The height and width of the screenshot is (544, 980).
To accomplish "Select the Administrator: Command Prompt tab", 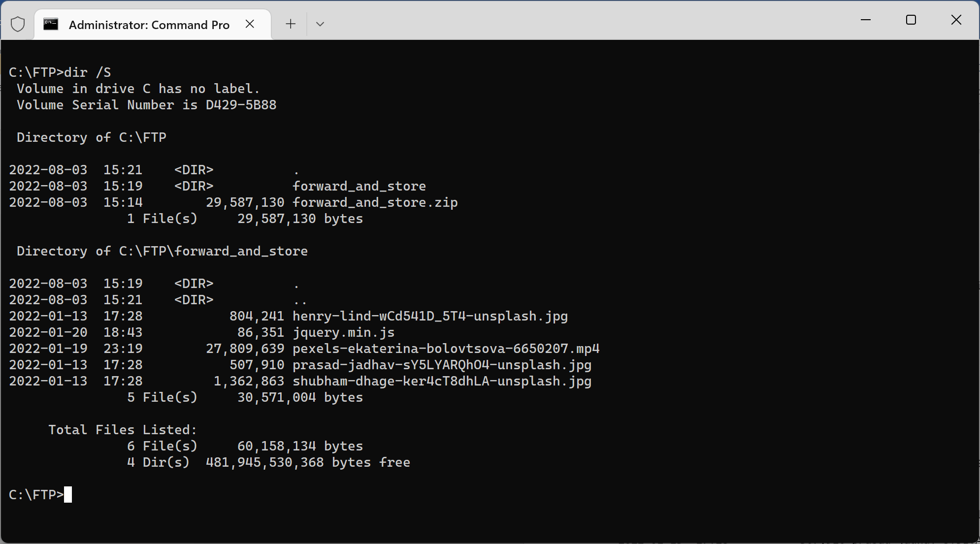I will pyautogui.click(x=149, y=25).
